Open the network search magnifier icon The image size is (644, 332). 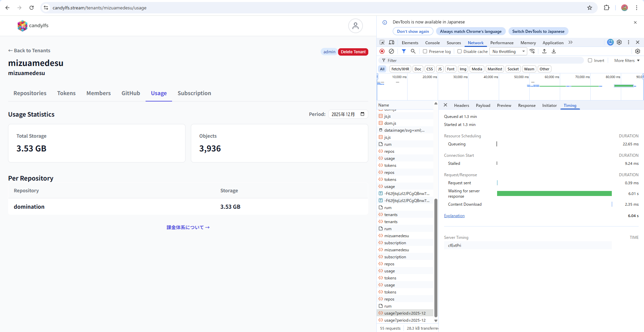[x=413, y=51]
